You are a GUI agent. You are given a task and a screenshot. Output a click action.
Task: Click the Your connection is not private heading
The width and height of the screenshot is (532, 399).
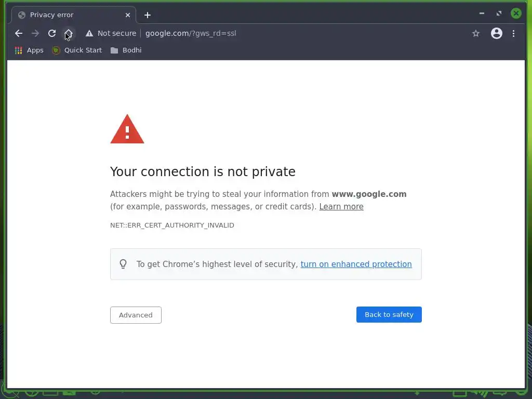[x=203, y=171]
